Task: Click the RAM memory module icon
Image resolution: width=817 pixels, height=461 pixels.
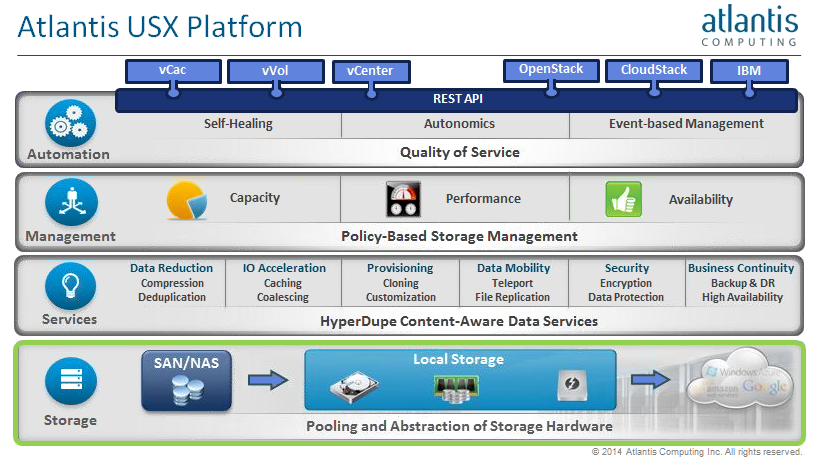Action: [456, 390]
